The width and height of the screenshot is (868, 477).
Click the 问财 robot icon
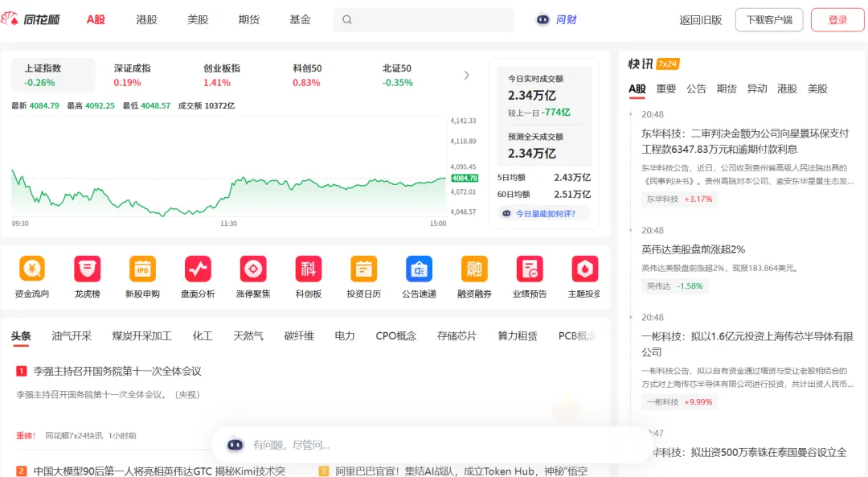[x=542, y=19]
